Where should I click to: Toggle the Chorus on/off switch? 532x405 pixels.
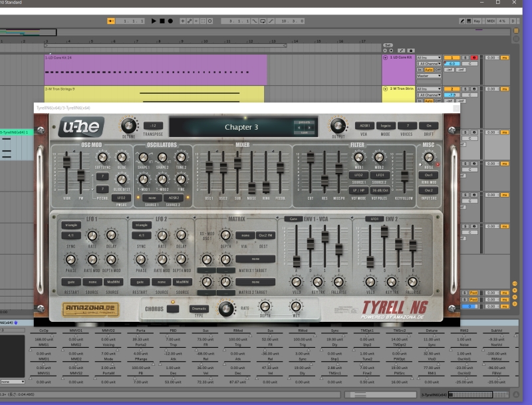(x=173, y=308)
